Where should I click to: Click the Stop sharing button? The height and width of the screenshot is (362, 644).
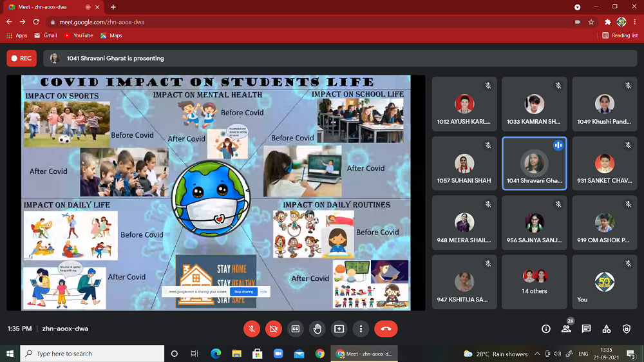243,292
